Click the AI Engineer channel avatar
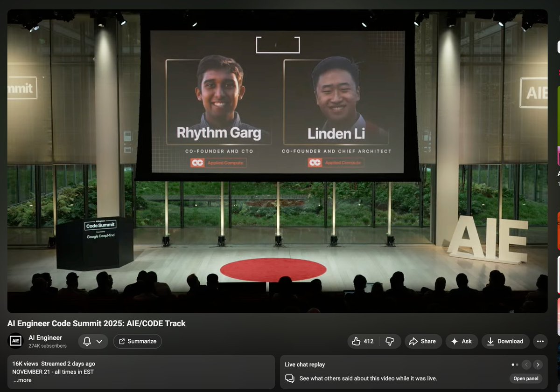 coord(16,341)
